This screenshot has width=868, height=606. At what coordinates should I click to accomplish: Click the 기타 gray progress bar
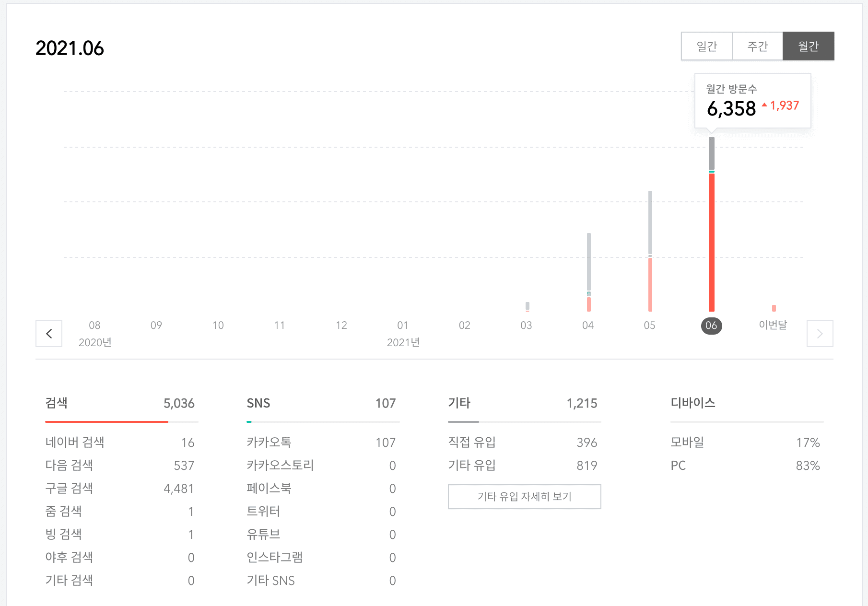coord(463,422)
